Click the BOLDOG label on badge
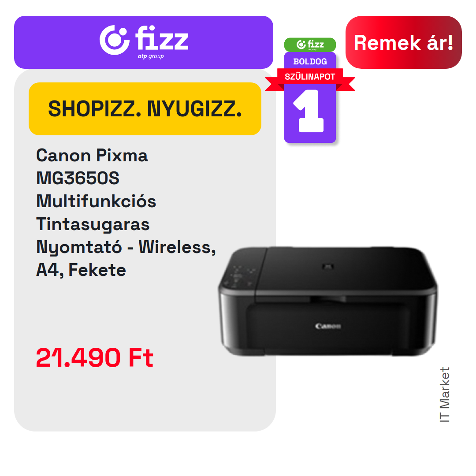 point(310,62)
